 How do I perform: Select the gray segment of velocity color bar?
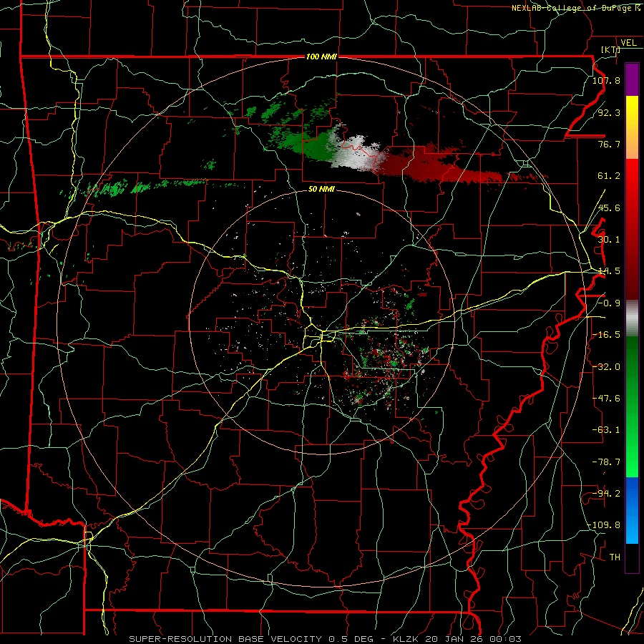[x=632, y=318]
